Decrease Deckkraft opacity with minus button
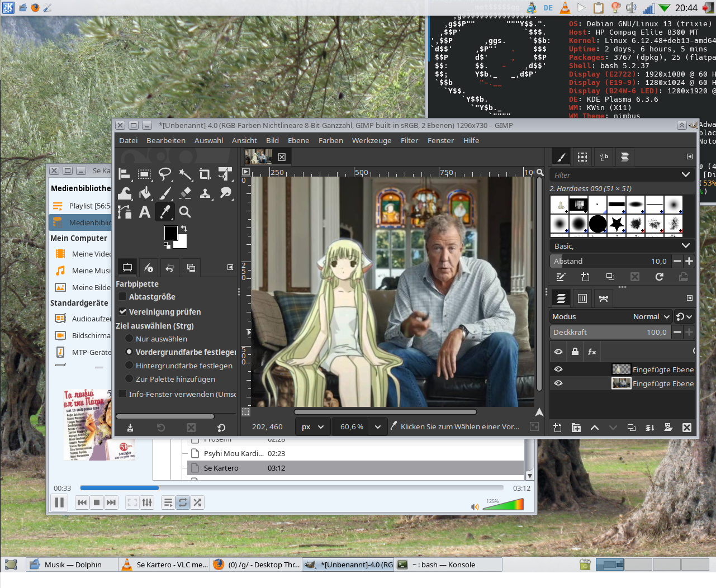This screenshot has height=588, width=716. (x=677, y=332)
